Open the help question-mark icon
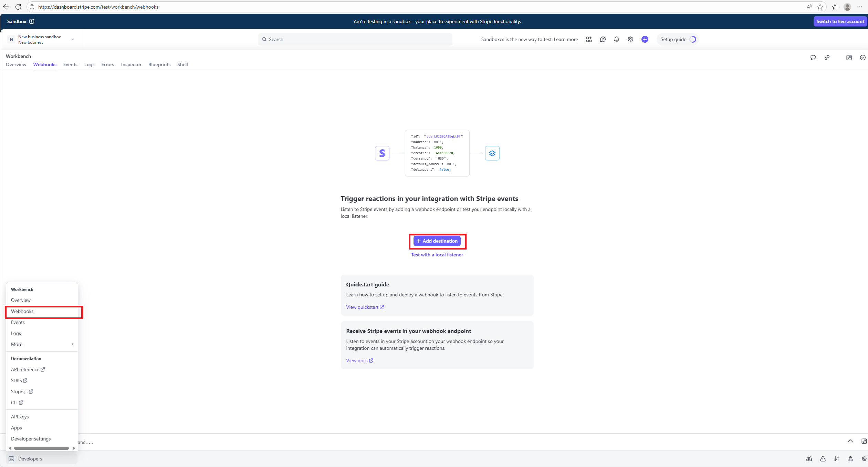Viewport: 868px width, 467px height. pos(603,39)
